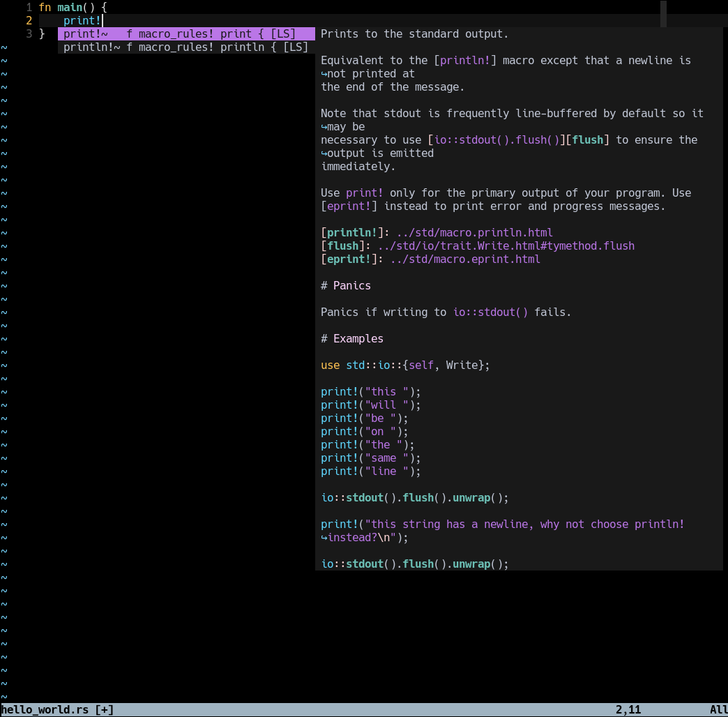Image resolution: width=728 pixels, height=717 pixels.
Task: Click line number 1 in the gutter
Action: [29, 8]
